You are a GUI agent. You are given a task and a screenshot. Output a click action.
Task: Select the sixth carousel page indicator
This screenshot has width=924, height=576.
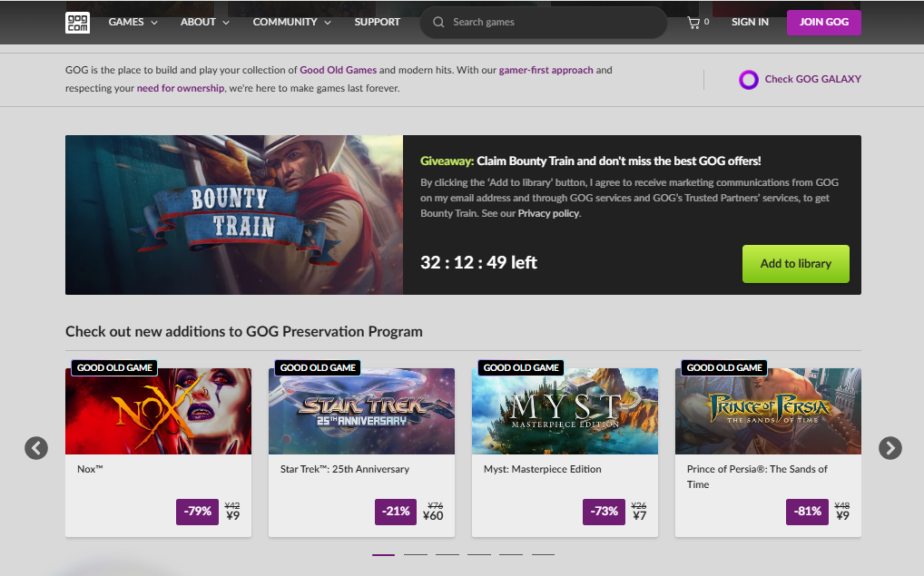tap(543, 554)
